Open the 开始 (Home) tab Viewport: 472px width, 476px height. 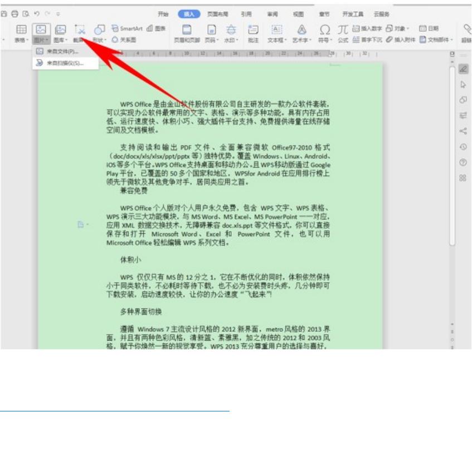163,14
